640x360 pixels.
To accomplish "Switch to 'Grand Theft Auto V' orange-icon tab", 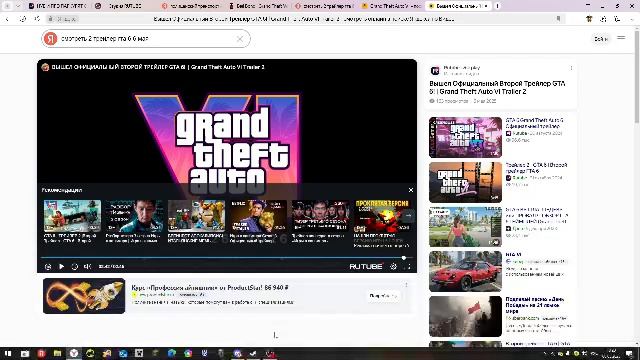I will (391, 6).
